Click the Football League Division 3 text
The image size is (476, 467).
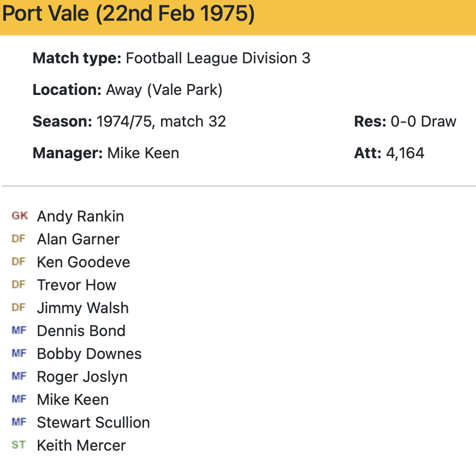[218, 58]
